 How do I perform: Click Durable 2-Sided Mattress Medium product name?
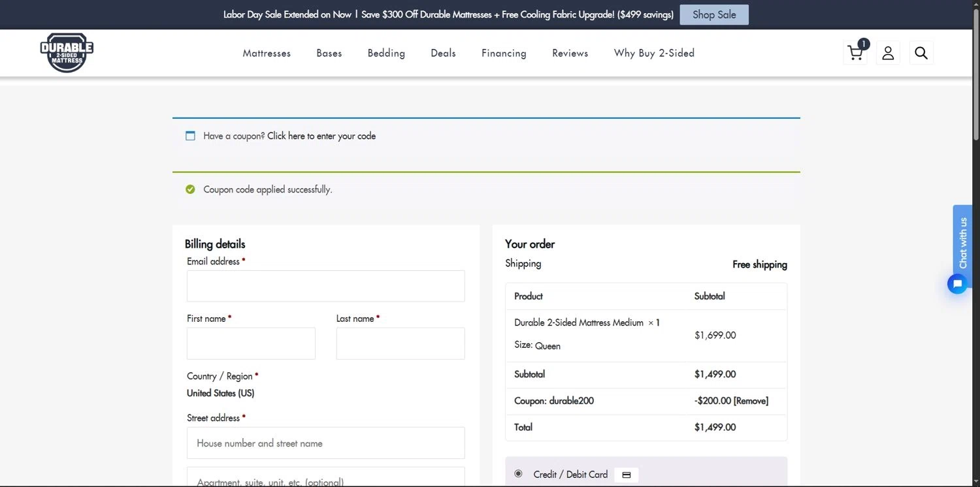click(579, 322)
